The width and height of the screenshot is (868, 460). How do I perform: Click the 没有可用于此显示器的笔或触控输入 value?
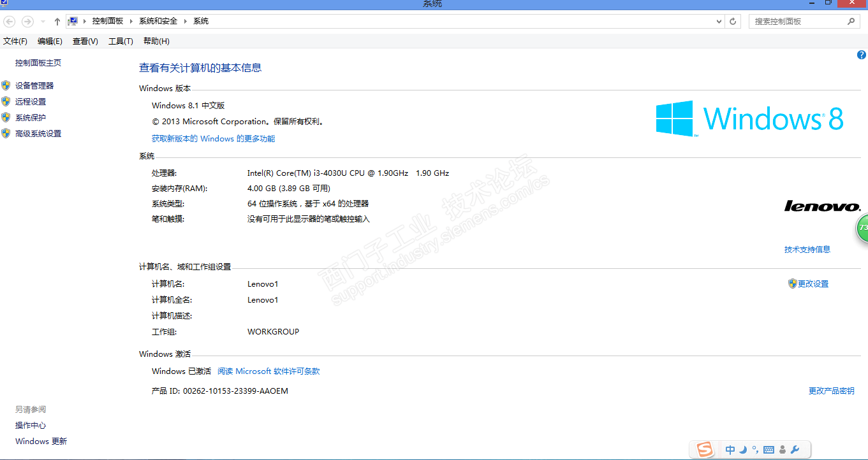pyautogui.click(x=309, y=219)
